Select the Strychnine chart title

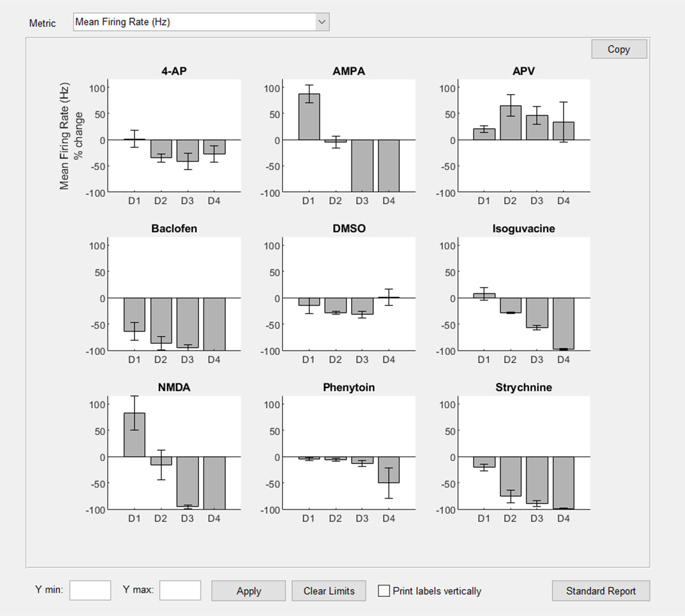[524, 387]
